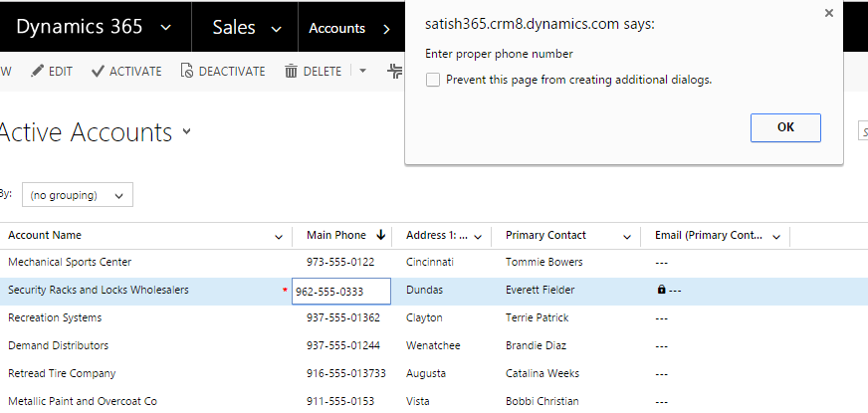This screenshot has width=868, height=413.
Task: Open the Mechanical Sports Center account
Action: tap(70, 262)
